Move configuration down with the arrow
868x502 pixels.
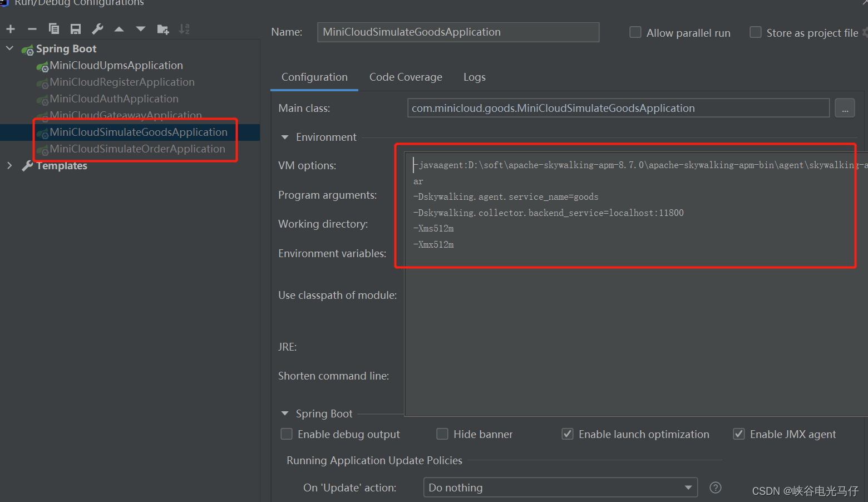click(x=141, y=29)
